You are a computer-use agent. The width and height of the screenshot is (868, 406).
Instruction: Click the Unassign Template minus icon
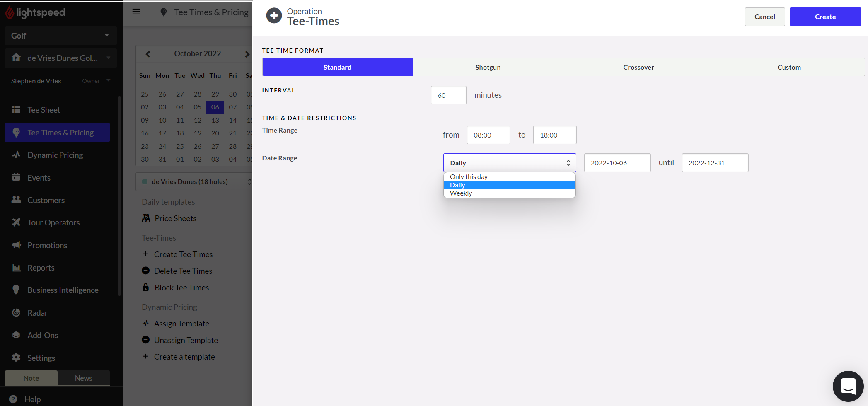point(145,340)
